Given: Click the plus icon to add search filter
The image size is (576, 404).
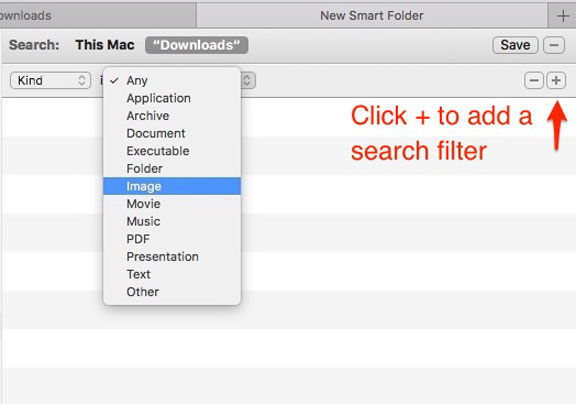Looking at the screenshot, I should (556, 80).
